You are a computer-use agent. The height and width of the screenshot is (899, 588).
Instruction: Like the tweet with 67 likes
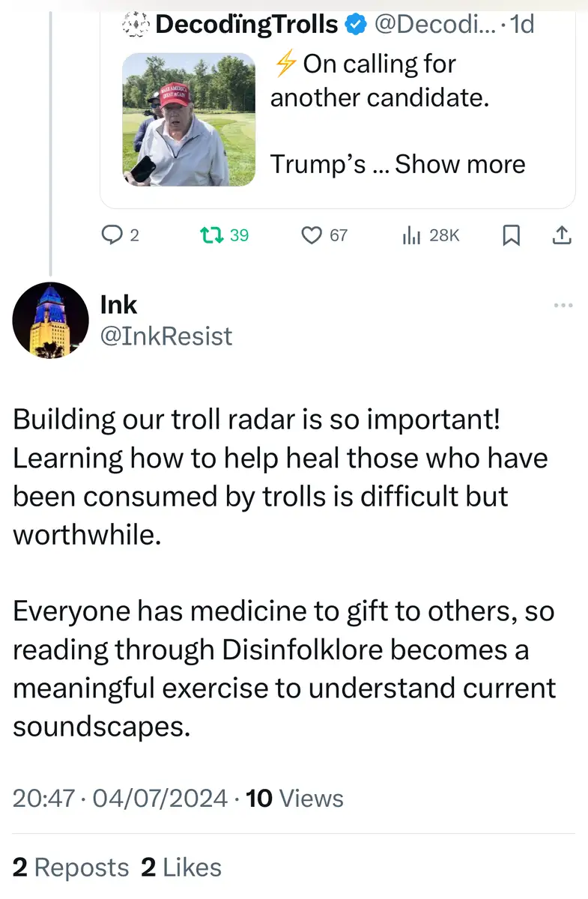[311, 235]
